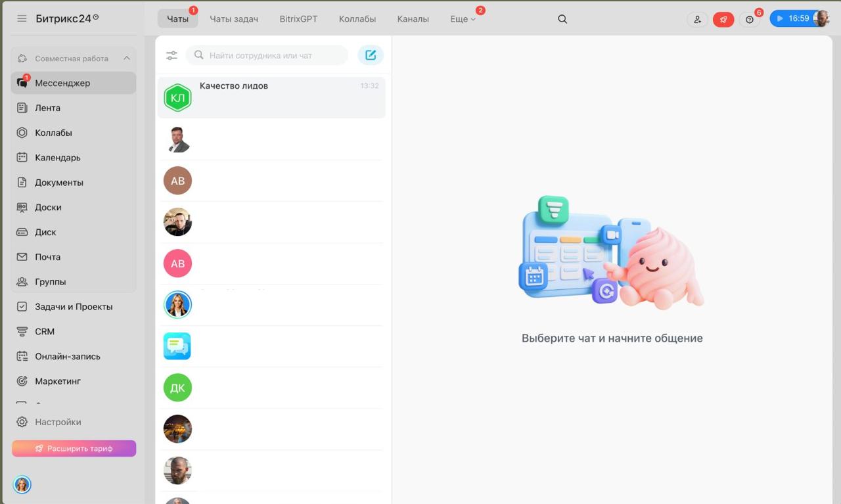
Task: Open chat with man in suit avatar
Action: pyautogui.click(x=271, y=139)
